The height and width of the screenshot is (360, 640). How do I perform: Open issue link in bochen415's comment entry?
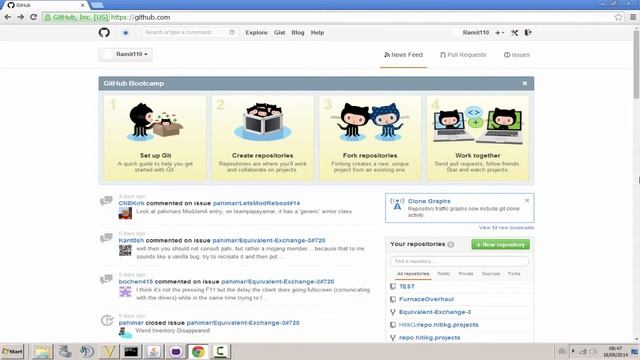(x=278, y=282)
